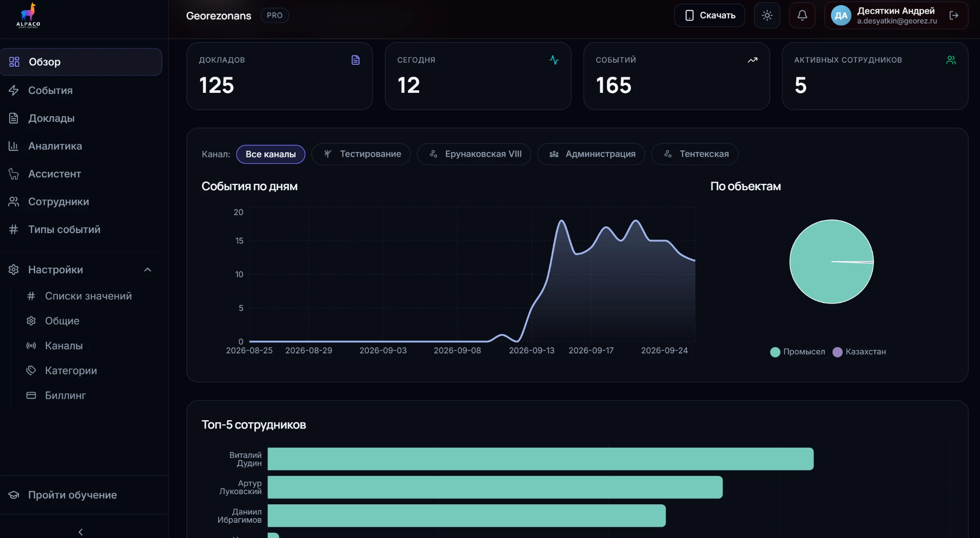Select the Все каналы channel filter

(271, 154)
